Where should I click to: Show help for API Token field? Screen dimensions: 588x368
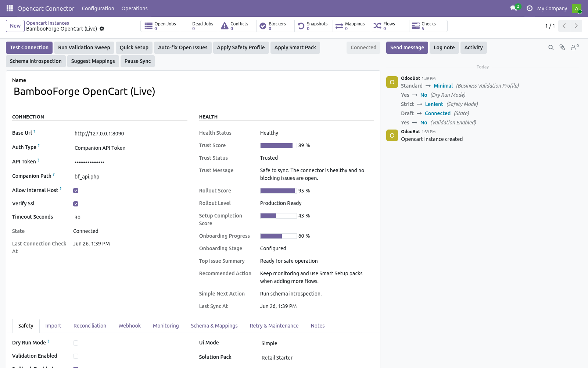point(38,160)
